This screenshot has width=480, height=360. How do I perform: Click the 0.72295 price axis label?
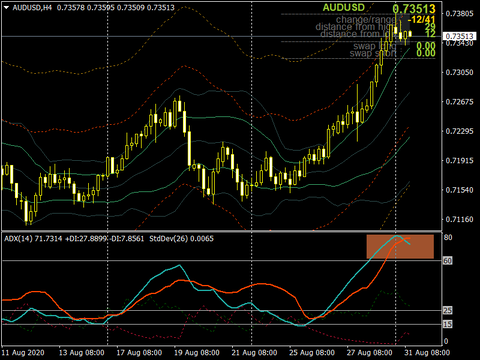[459, 131]
